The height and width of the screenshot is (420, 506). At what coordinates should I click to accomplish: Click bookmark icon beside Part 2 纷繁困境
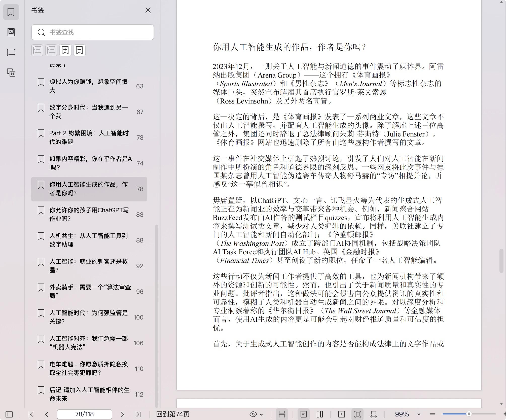(x=41, y=133)
